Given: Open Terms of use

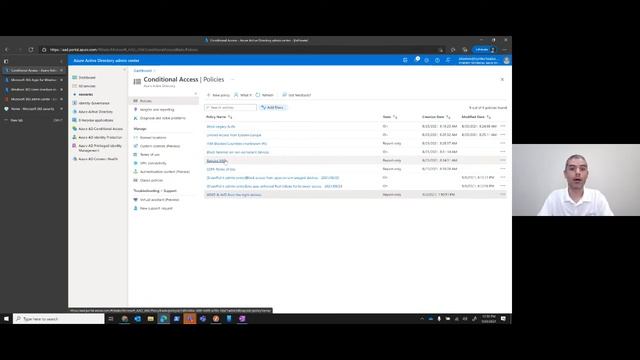Looking at the screenshot, I should click(x=149, y=155).
